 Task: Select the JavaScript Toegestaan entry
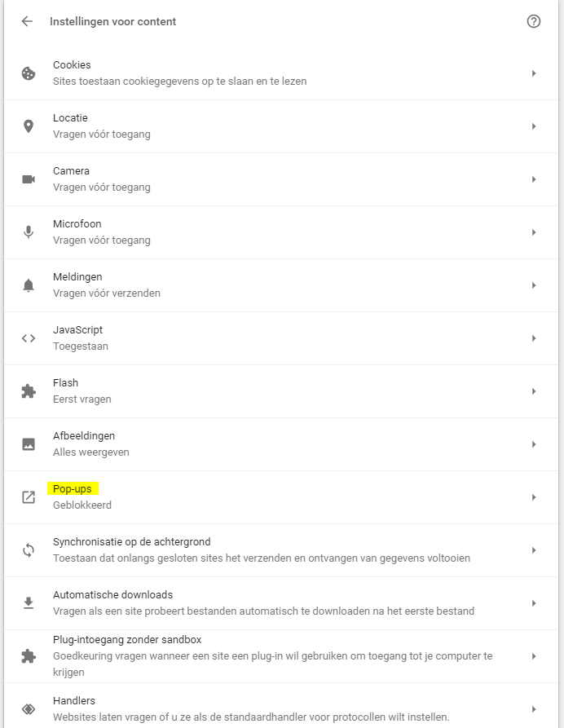point(281,338)
